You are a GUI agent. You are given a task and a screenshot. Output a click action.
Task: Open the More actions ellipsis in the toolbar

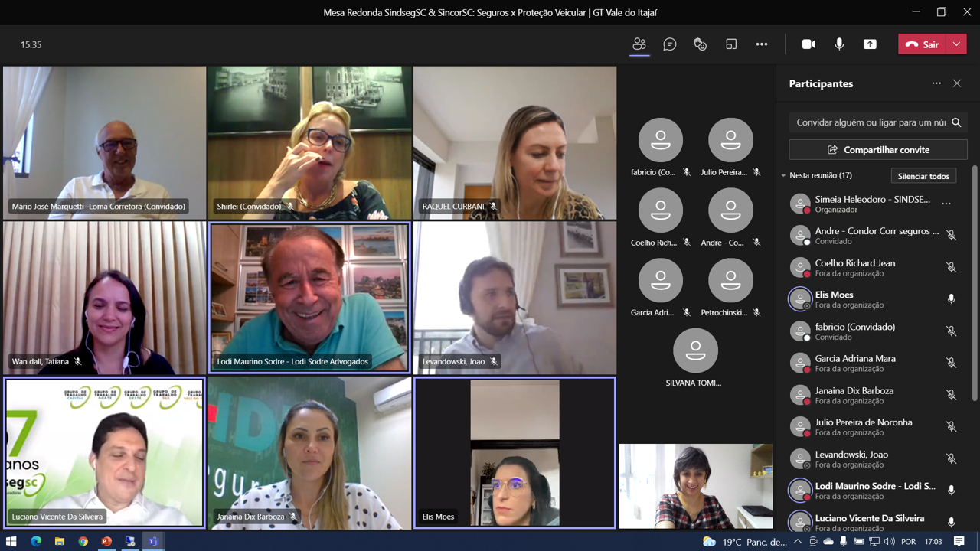point(762,44)
